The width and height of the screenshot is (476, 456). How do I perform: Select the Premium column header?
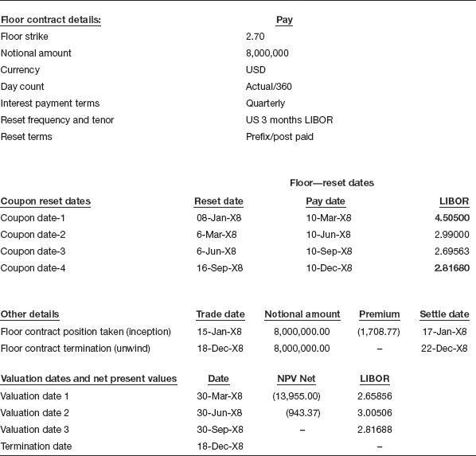pos(379,314)
